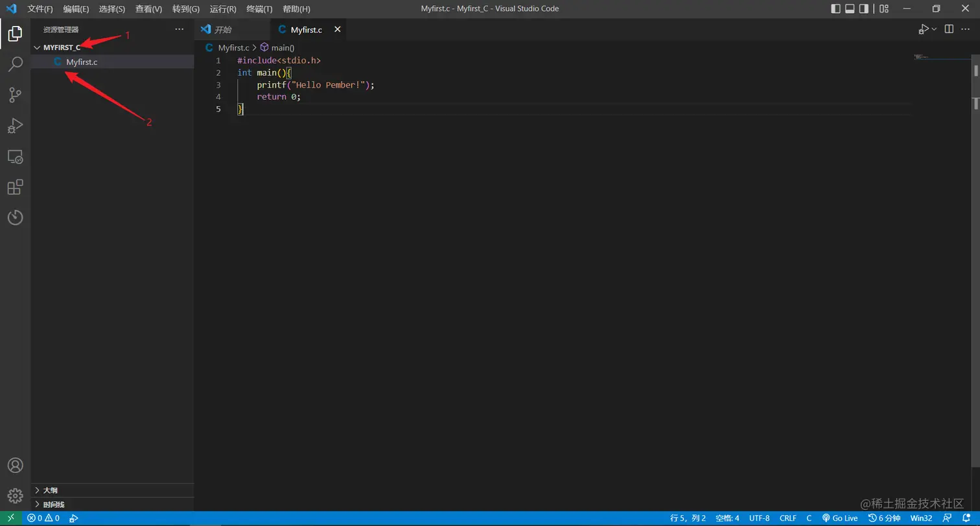This screenshot has height=526, width=980.
Task: Open the run button dropdown arrow
Action: point(934,29)
